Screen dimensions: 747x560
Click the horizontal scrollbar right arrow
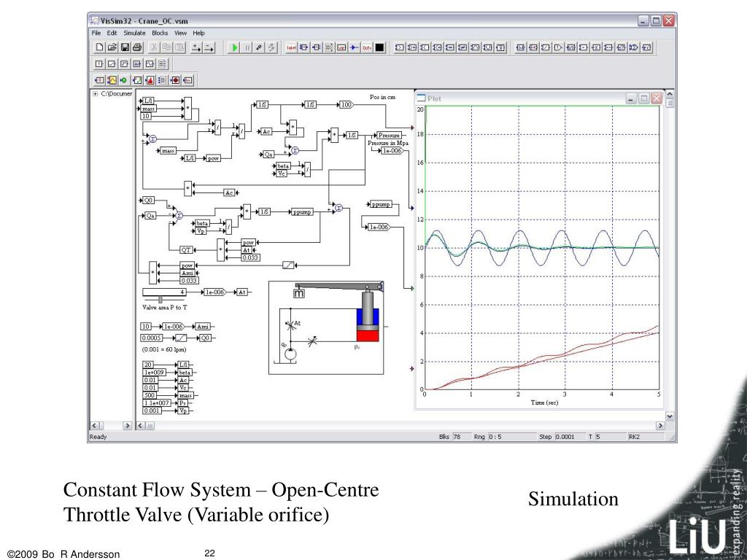(661, 425)
